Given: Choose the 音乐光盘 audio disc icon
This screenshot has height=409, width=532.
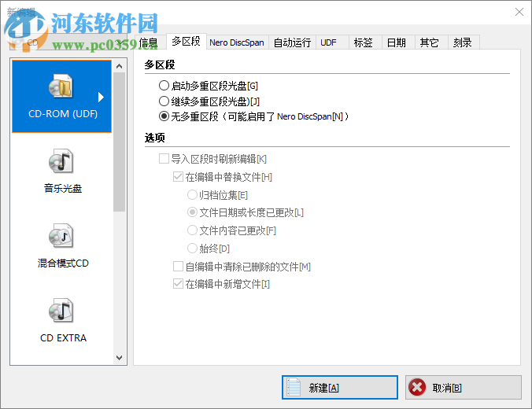Looking at the screenshot, I should (61, 160).
